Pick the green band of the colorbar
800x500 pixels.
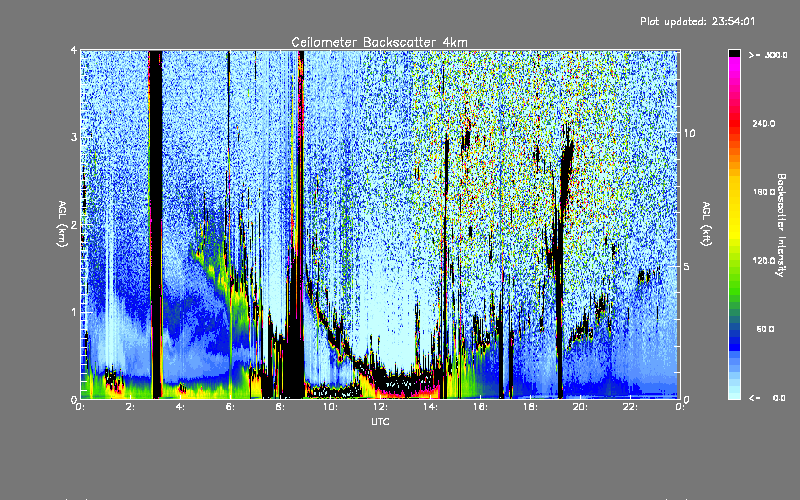tap(734, 278)
